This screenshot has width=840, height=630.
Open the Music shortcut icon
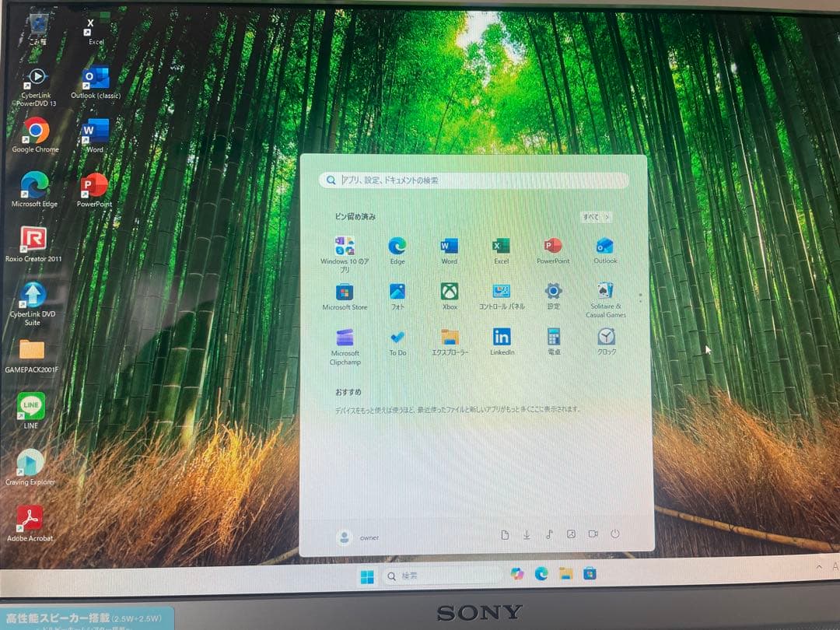pyautogui.click(x=548, y=535)
